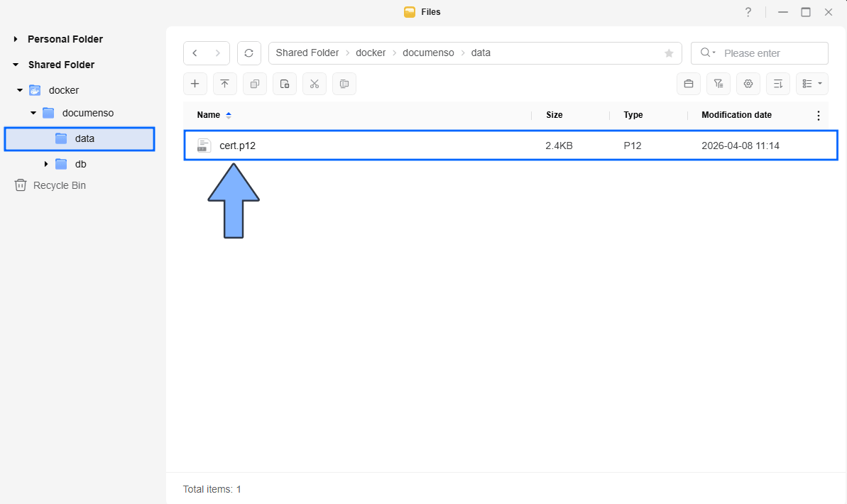The image size is (847, 504).
Task: Expand the db folder in tree
Action: 46,164
